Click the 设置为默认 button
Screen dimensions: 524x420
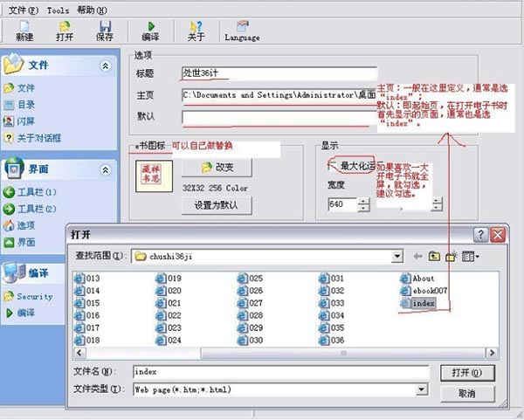pyautogui.click(x=217, y=206)
